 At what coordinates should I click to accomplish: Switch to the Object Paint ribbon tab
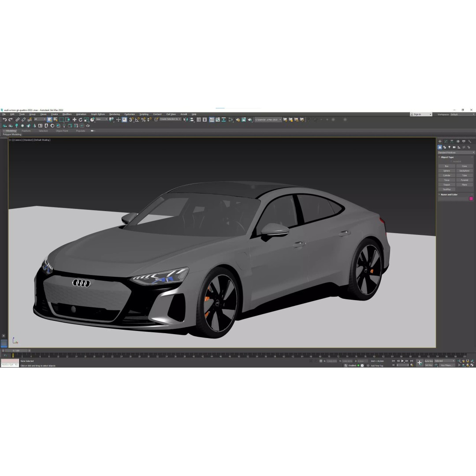[x=62, y=131]
